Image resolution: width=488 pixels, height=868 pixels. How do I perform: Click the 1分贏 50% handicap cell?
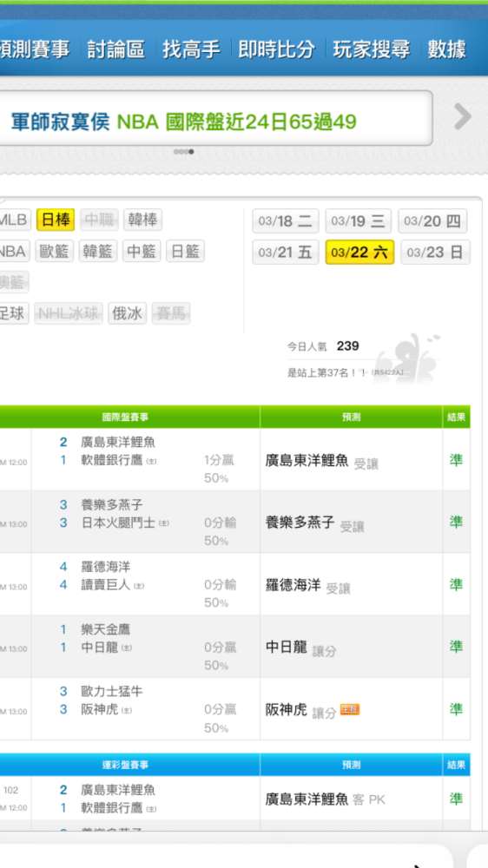click(x=220, y=469)
